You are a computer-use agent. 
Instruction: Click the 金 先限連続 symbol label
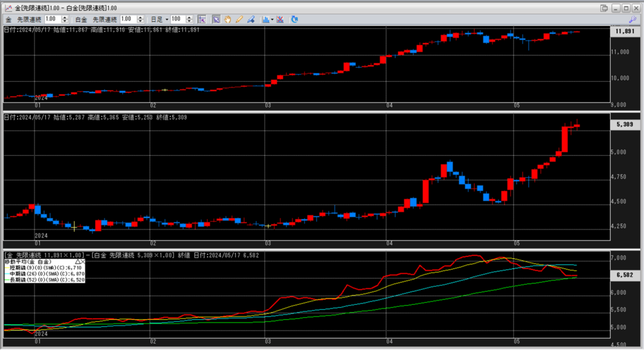click(24, 19)
